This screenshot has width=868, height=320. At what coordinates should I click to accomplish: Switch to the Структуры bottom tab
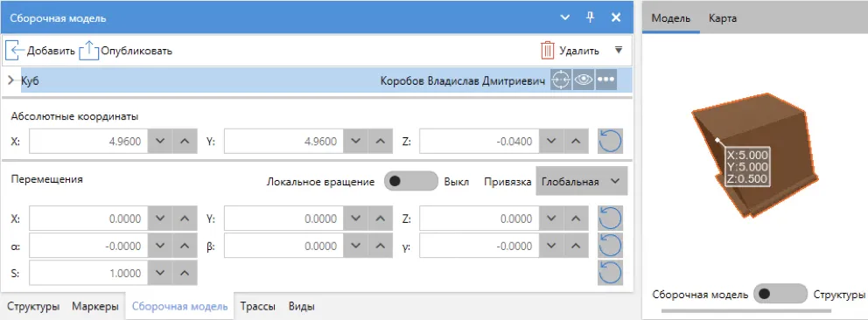click(x=34, y=306)
